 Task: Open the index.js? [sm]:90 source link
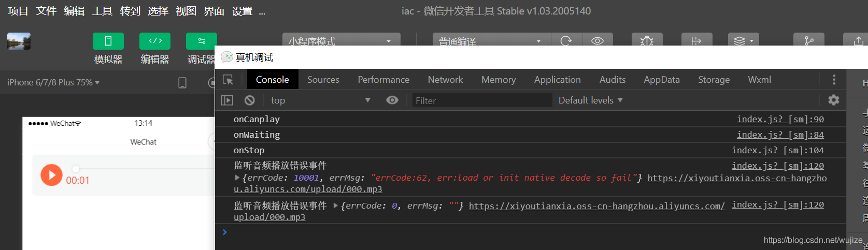pyautogui.click(x=780, y=119)
